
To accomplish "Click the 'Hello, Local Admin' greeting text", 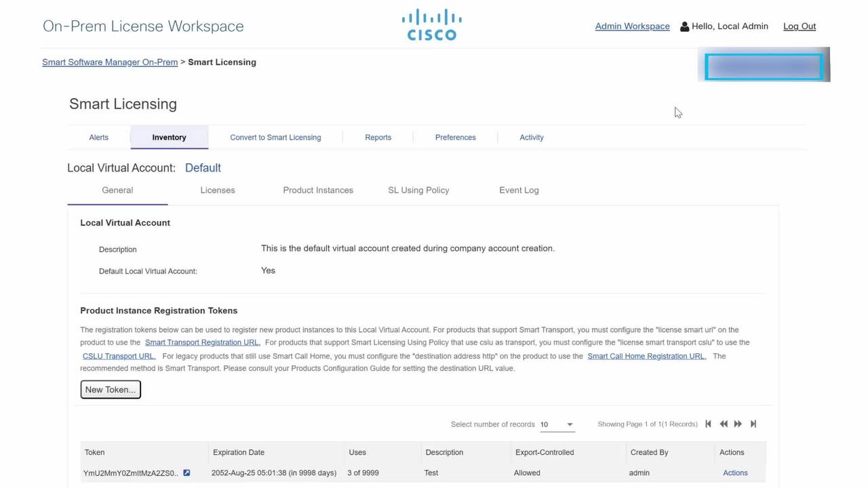I will click(x=730, y=26).
